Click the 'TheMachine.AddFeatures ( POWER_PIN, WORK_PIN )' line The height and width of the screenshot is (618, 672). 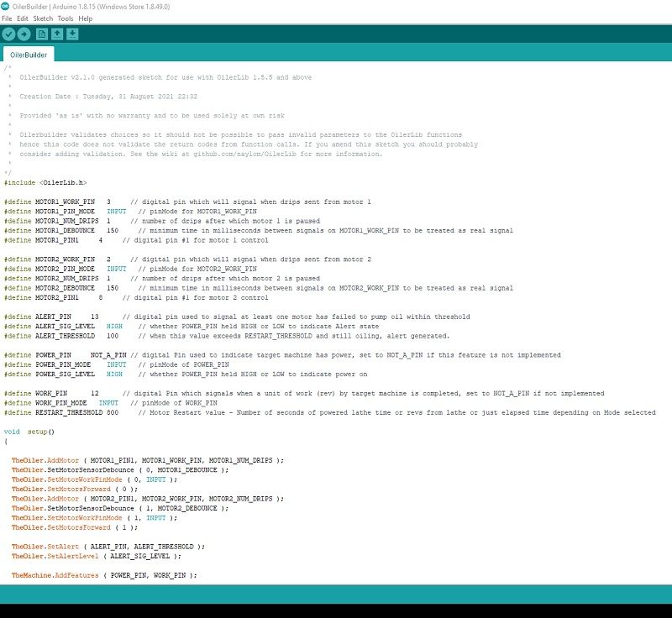click(x=104, y=576)
